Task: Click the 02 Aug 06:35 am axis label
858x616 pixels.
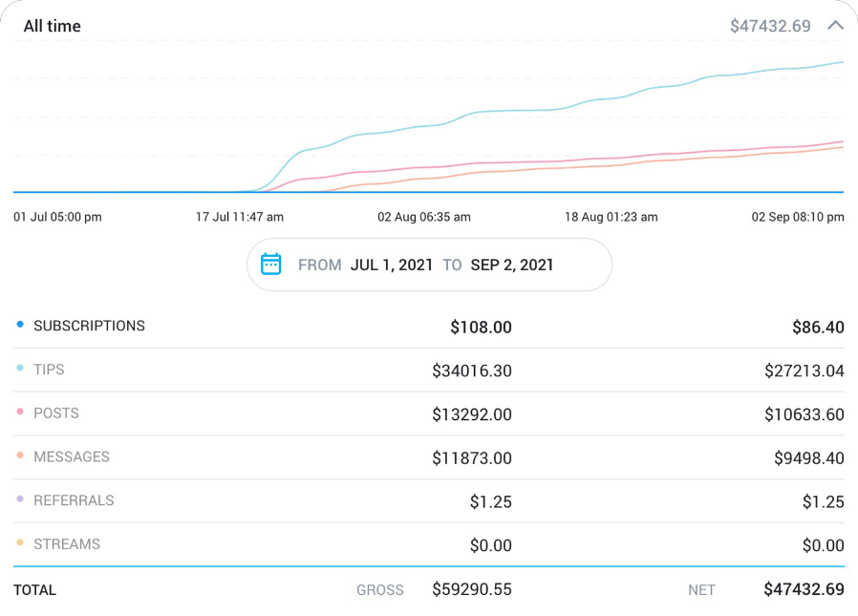Action: coord(424,217)
